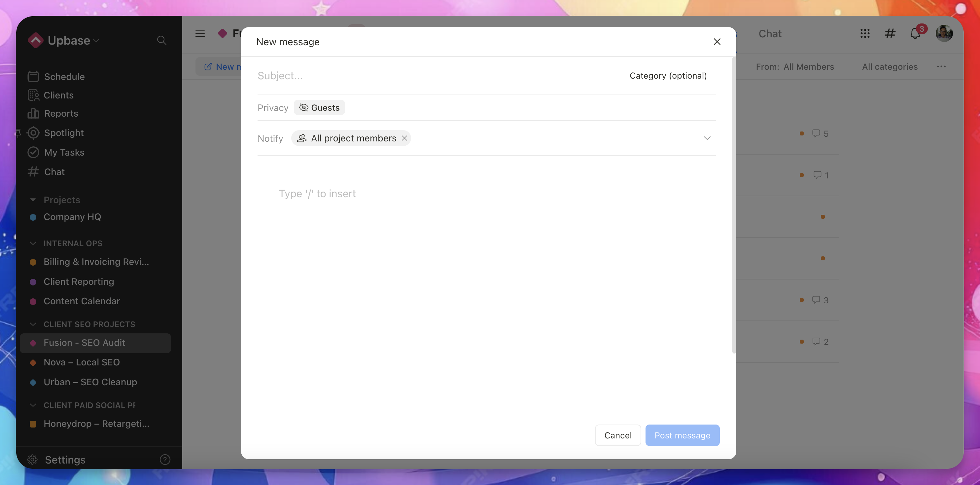Image resolution: width=980 pixels, height=485 pixels.
Task: Click the search magnifier icon in sidebar
Action: [161, 40]
